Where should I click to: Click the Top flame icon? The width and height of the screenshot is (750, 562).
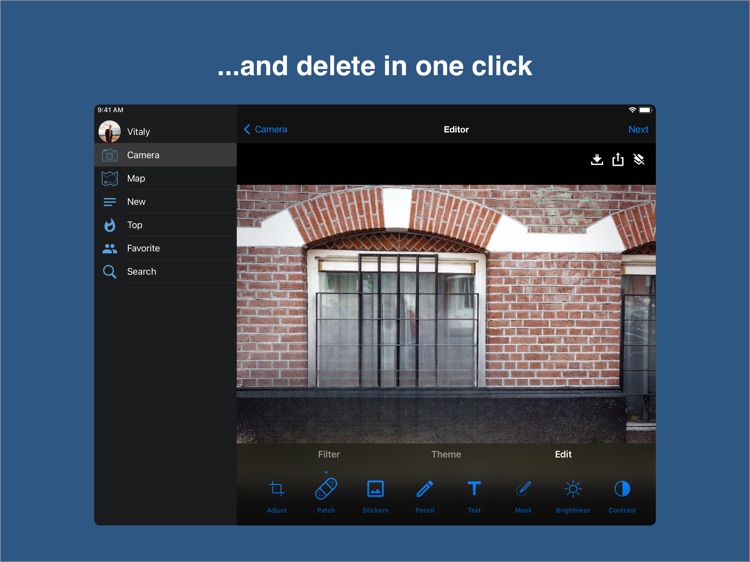click(x=110, y=225)
